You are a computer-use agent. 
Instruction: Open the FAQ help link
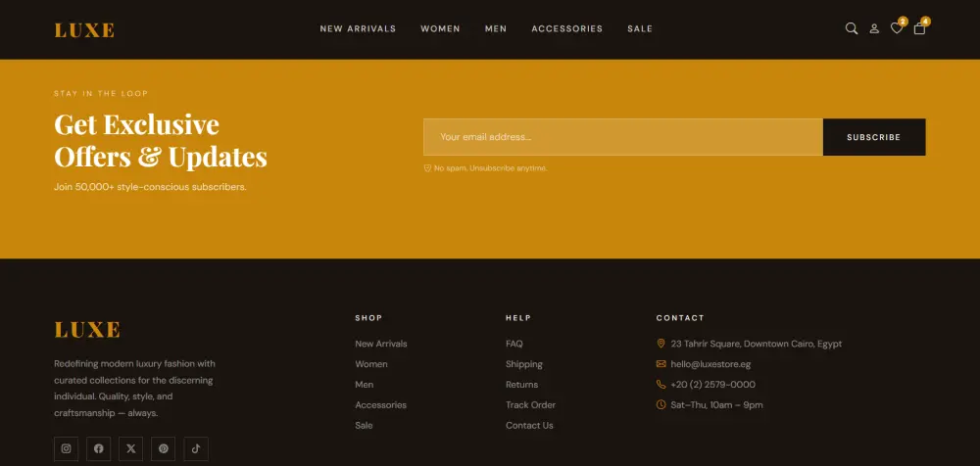tap(514, 344)
